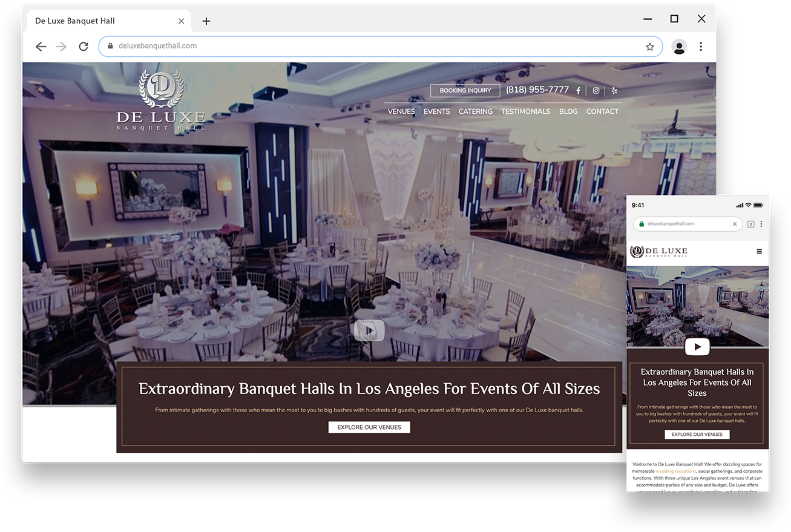Screen dimensions: 791x532
Task: Open the Facebook icon in the site header
Action: [578, 91]
